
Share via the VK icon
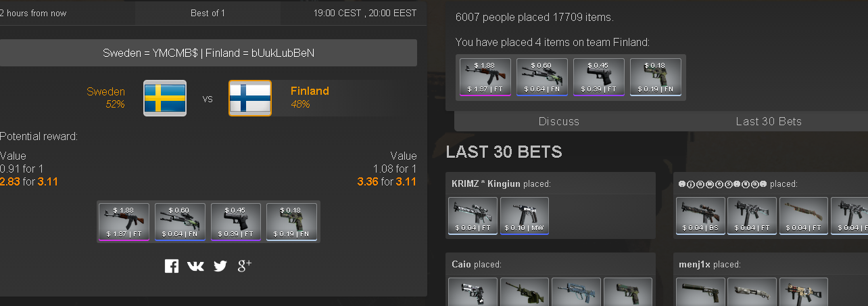[195, 266]
